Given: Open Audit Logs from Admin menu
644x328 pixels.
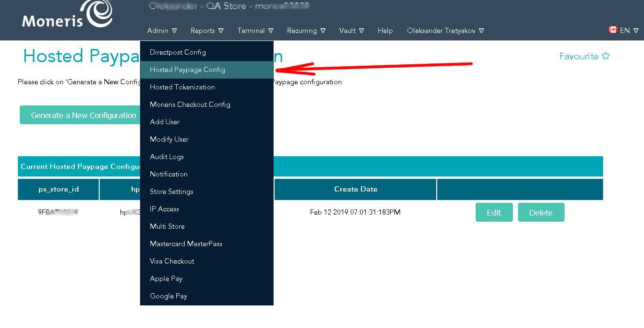Looking at the screenshot, I should (x=207, y=157).
